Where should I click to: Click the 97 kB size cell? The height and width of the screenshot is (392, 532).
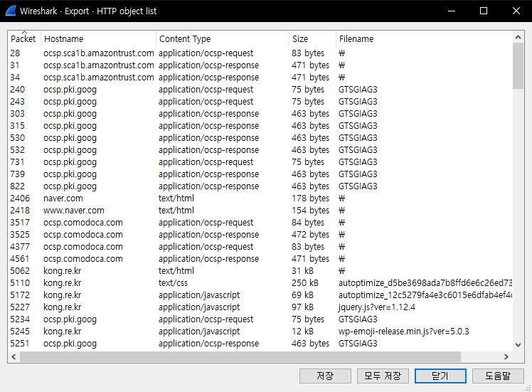pos(303,307)
